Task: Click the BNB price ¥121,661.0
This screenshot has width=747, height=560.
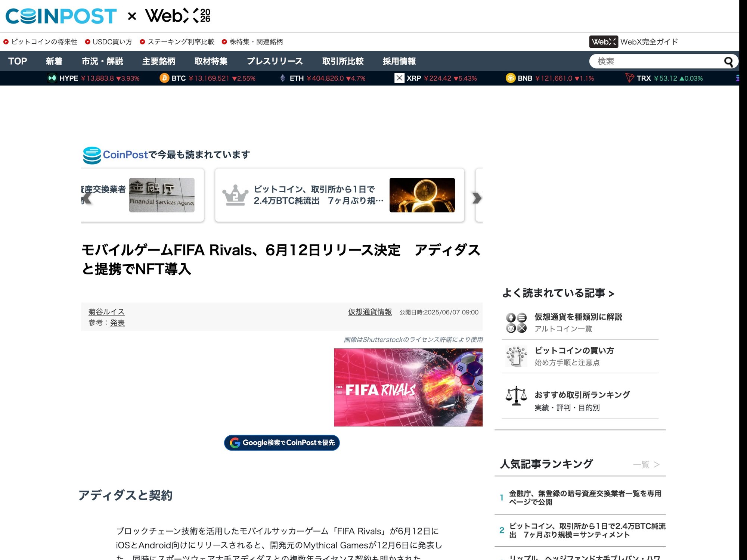Action: point(554,78)
